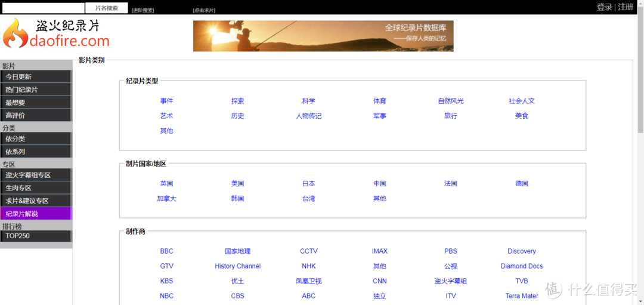Select the History Channel producer link
Viewport: 644px width, 305px height.
pyautogui.click(x=238, y=266)
